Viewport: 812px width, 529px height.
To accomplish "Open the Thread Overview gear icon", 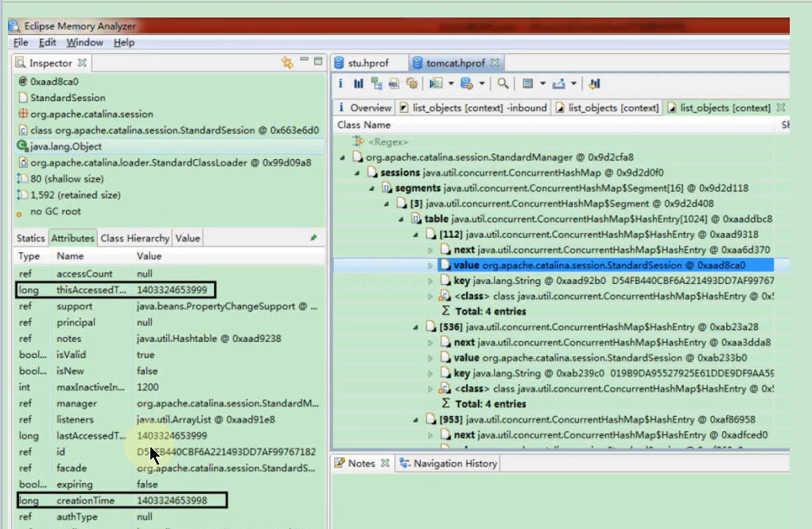I will [x=412, y=84].
